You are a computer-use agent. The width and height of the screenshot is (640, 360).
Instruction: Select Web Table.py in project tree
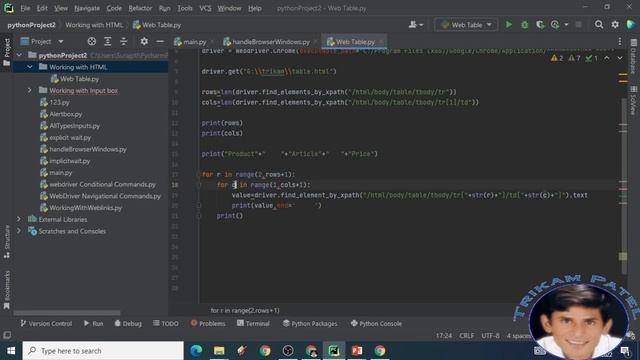tap(79, 79)
